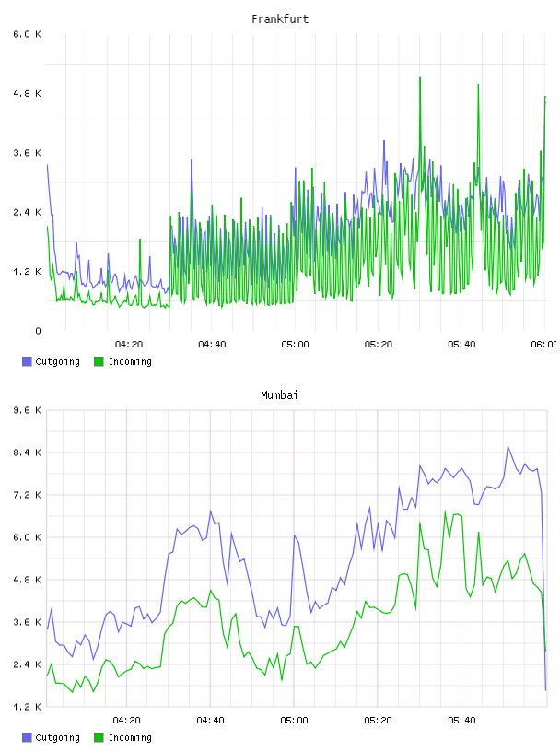The width and height of the screenshot is (560, 752).
Task: Click the 9.6 K axis label in Mumbai chart
Action: click(x=27, y=410)
